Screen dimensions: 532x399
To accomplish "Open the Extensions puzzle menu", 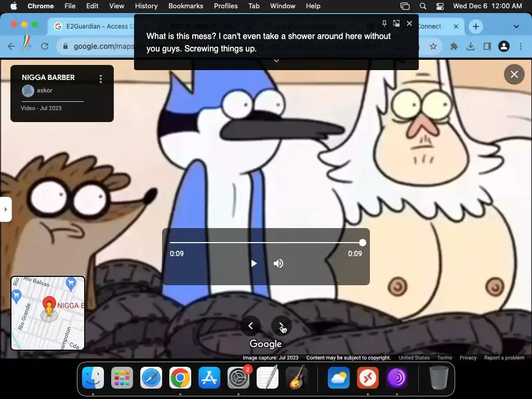I will pos(454,46).
